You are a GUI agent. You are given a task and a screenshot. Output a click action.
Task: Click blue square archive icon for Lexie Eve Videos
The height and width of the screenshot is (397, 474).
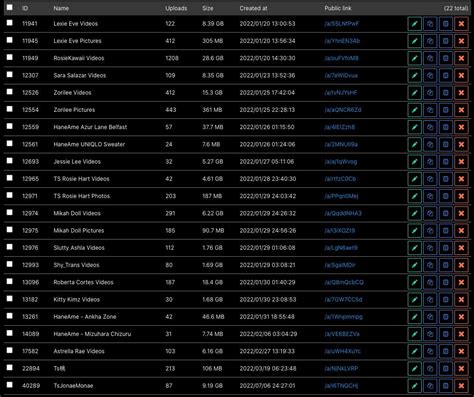click(446, 24)
